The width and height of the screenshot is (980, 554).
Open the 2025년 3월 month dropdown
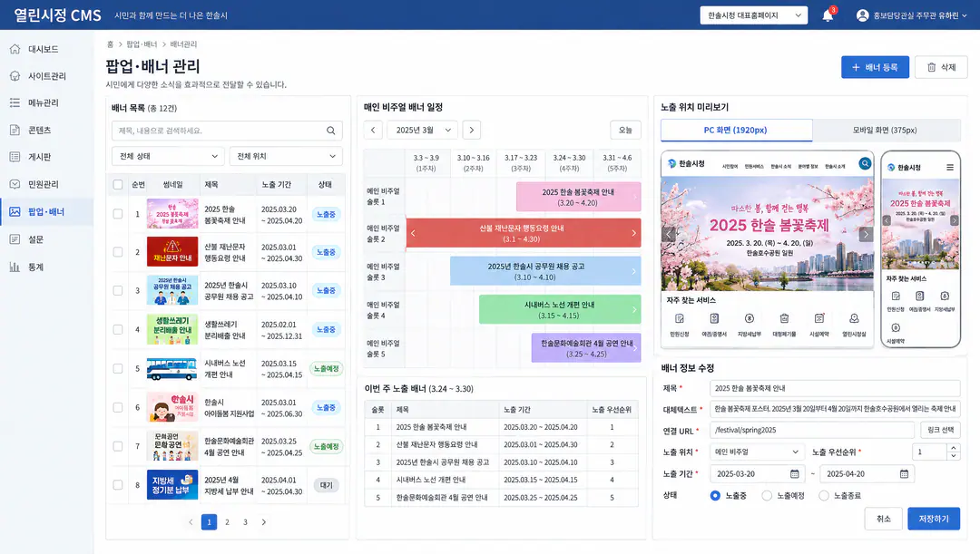423,130
